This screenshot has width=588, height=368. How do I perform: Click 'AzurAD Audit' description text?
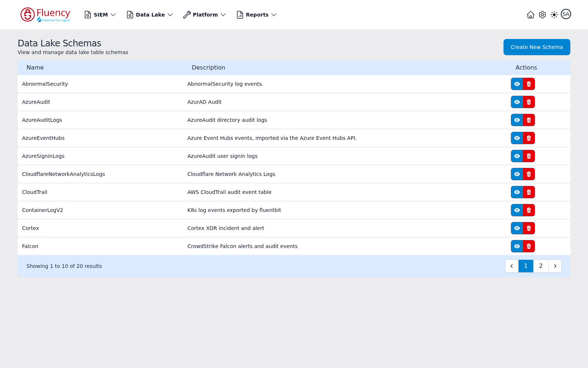204,102
